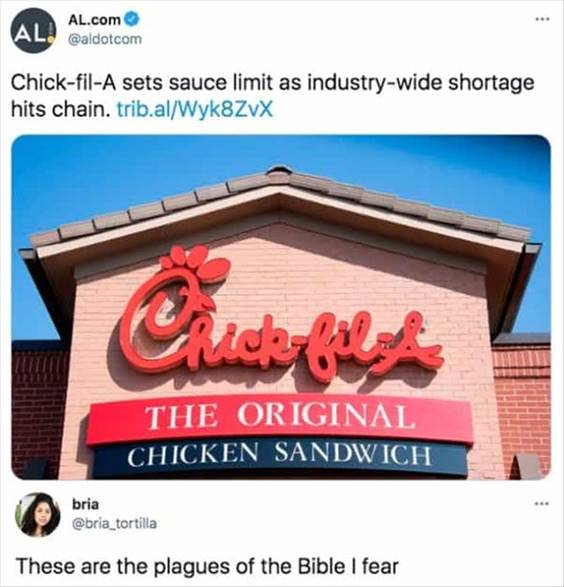The image size is (564, 587).
Task: Open more options on bria's reply
Action: (542, 504)
